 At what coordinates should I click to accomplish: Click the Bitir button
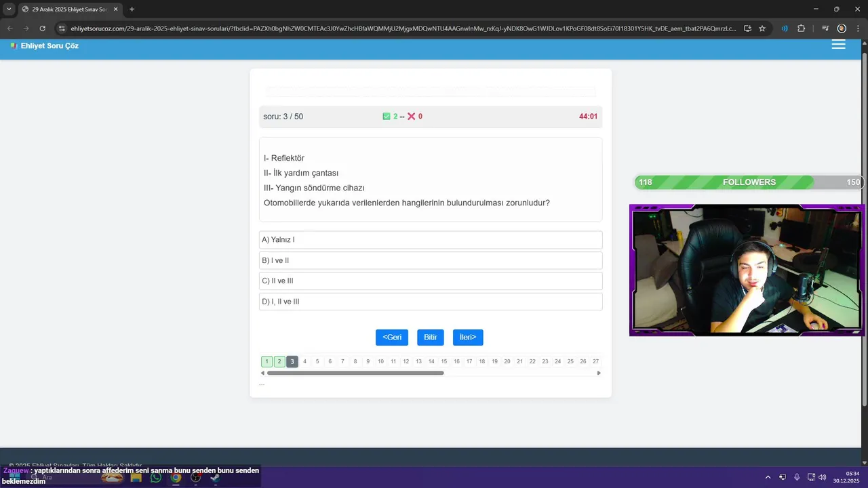click(431, 338)
